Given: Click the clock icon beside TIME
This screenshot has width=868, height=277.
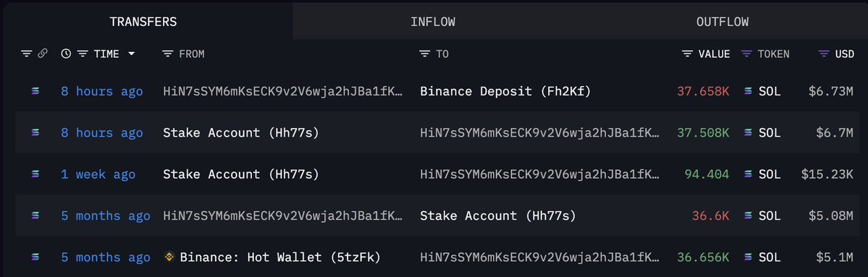Looking at the screenshot, I should (x=66, y=54).
